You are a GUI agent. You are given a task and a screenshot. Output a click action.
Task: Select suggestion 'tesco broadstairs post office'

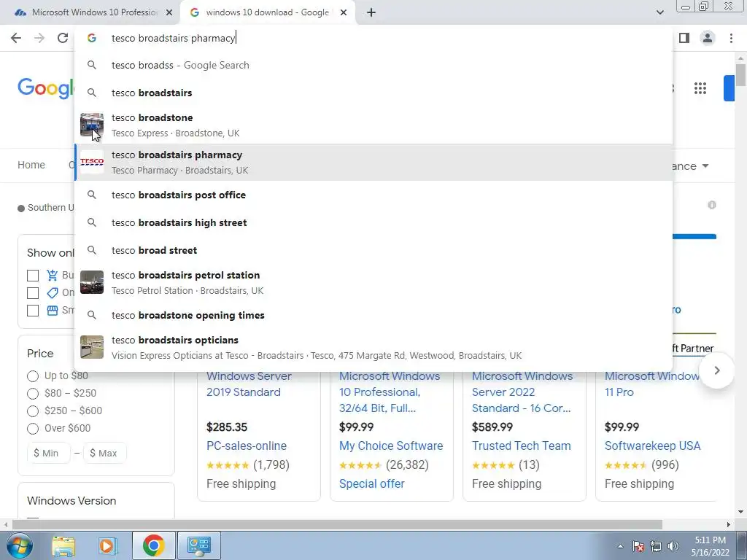click(373, 195)
